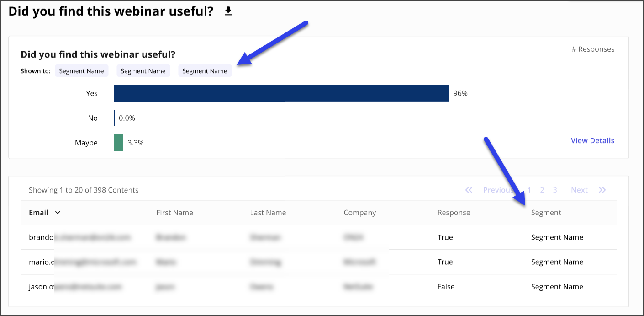Open View Details link

point(592,141)
